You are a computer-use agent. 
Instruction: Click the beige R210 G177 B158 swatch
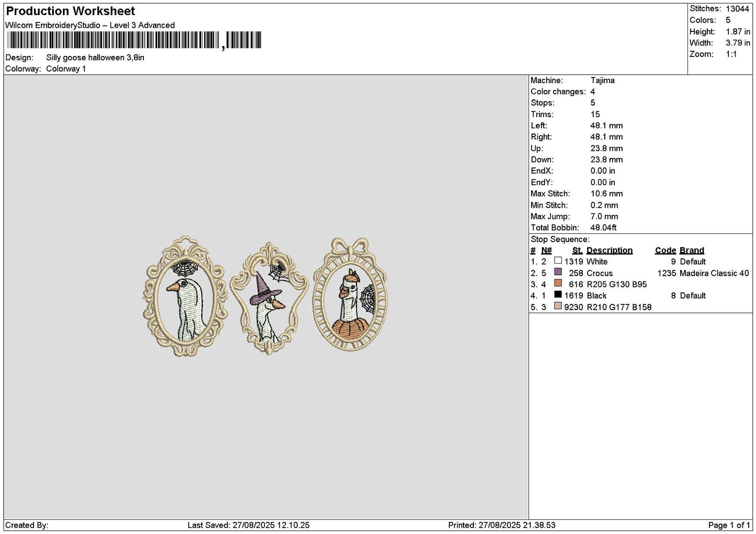point(558,306)
